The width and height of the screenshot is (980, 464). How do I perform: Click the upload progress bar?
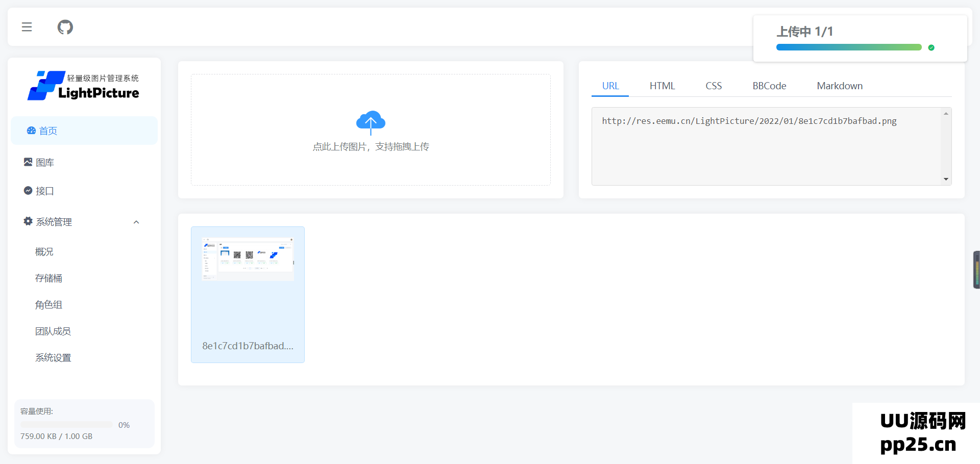[x=848, y=47]
